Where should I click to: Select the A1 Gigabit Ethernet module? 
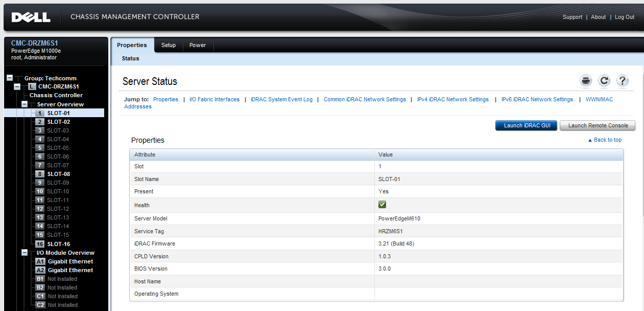click(70, 261)
